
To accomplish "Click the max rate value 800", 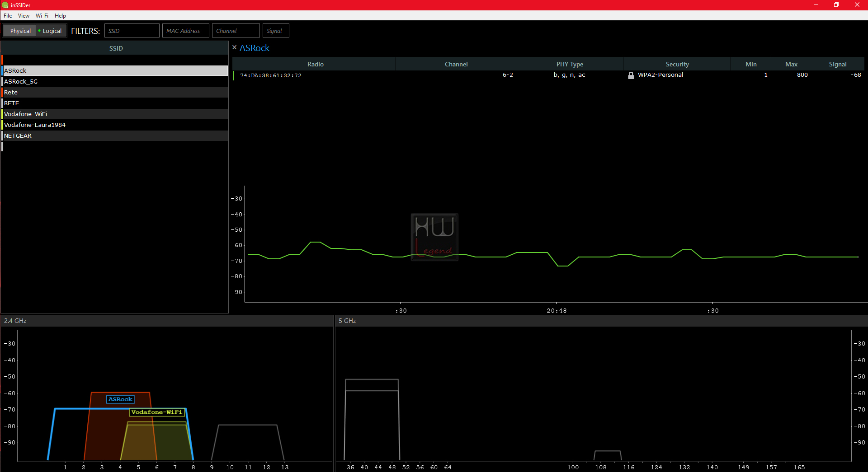I will click(802, 75).
